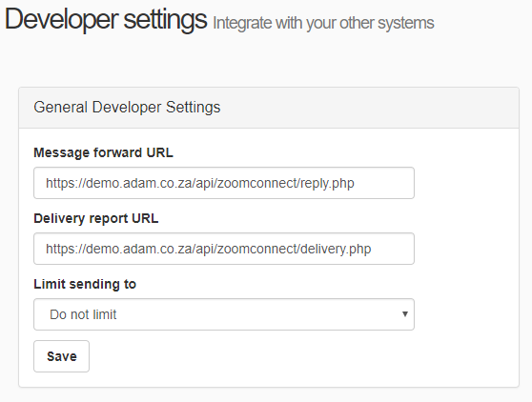
Task: Place cursor in the reply.php URL text
Action: coord(200,183)
